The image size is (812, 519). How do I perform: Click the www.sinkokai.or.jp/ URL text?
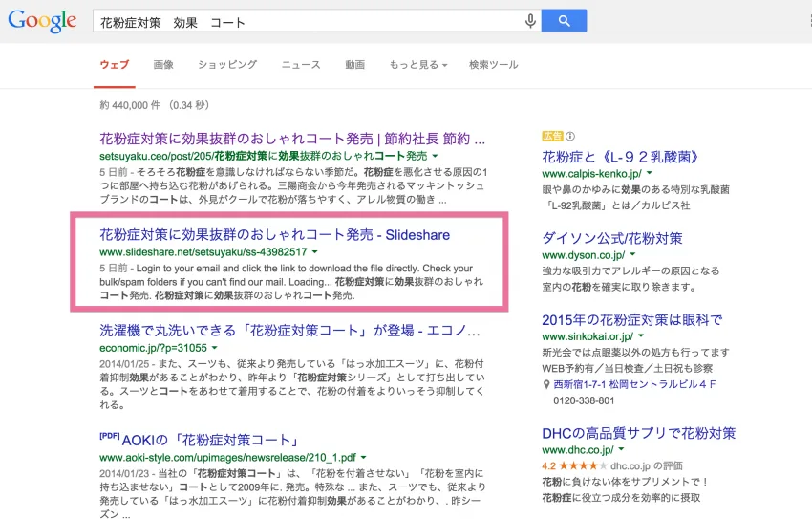pos(588,336)
